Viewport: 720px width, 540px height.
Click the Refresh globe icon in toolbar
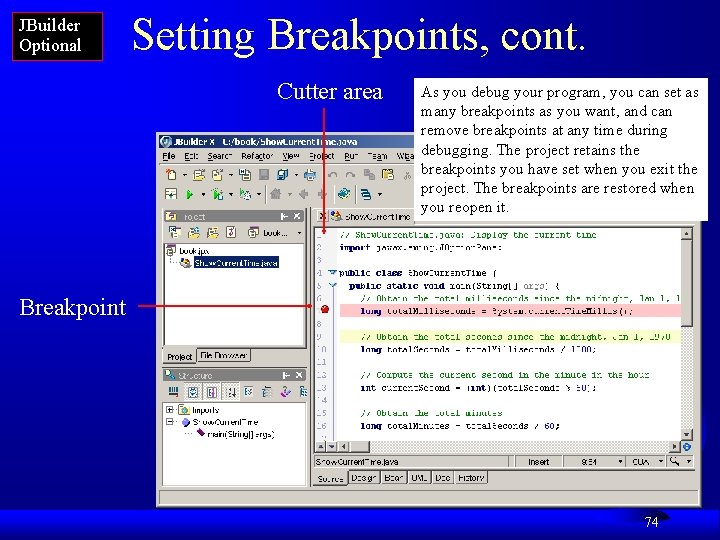click(343, 194)
